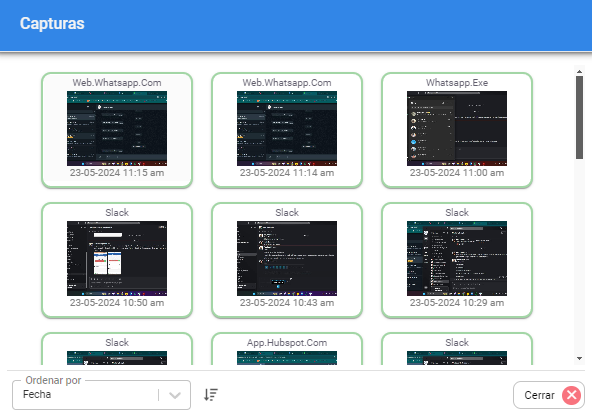Screen dimensions: 592x411
Task: Click the date 23-05-2024 10:50 am
Action: click(117, 303)
